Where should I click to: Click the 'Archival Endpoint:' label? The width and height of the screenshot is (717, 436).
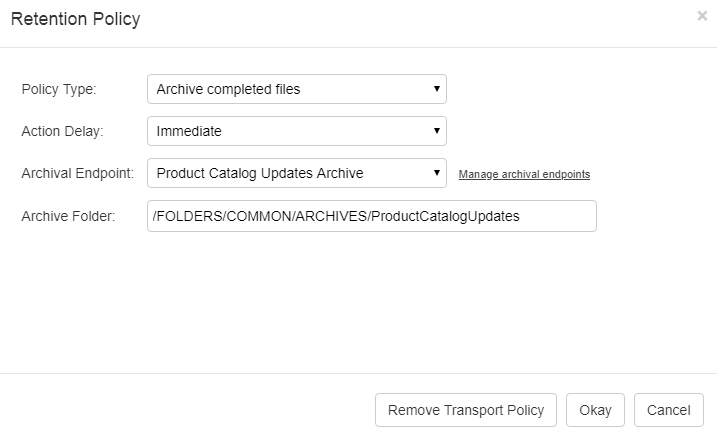[x=77, y=173]
